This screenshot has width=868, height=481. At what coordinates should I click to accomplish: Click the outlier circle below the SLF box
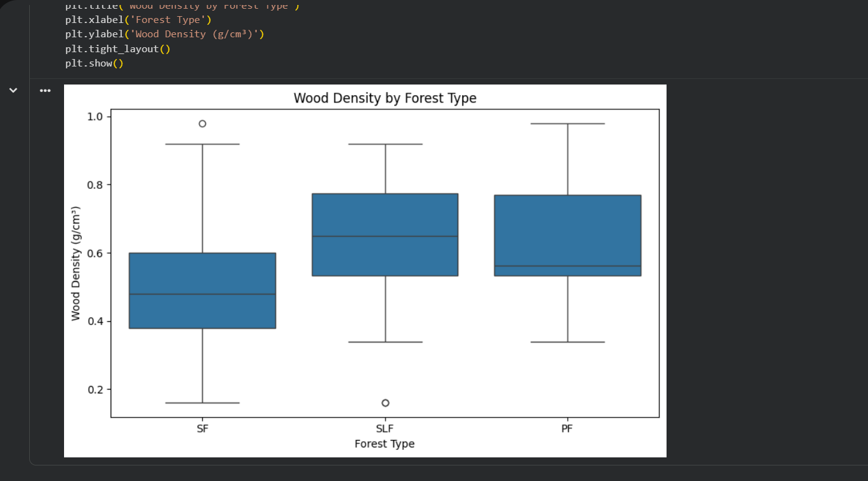pos(384,402)
